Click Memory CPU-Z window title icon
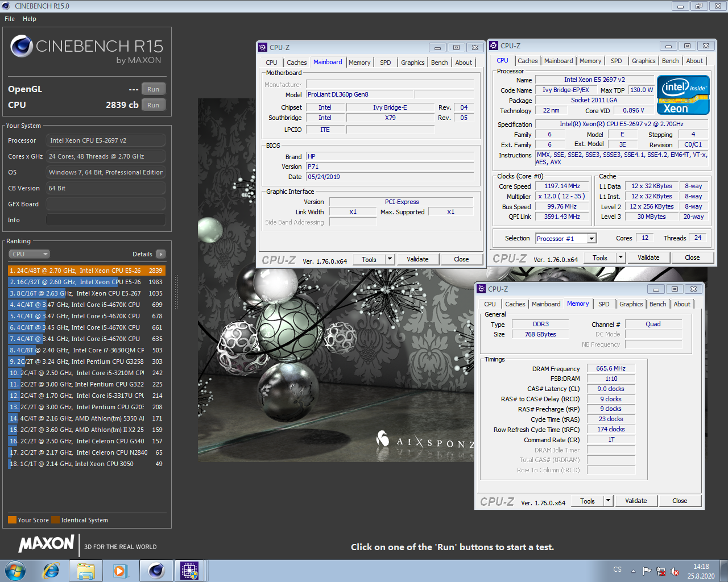 pyautogui.click(x=481, y=289)
